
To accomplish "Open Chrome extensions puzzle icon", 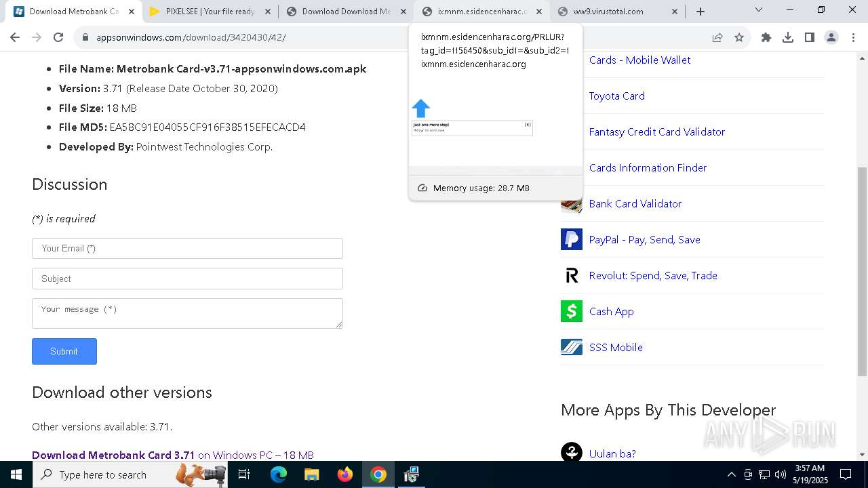I will click(766, 37).
